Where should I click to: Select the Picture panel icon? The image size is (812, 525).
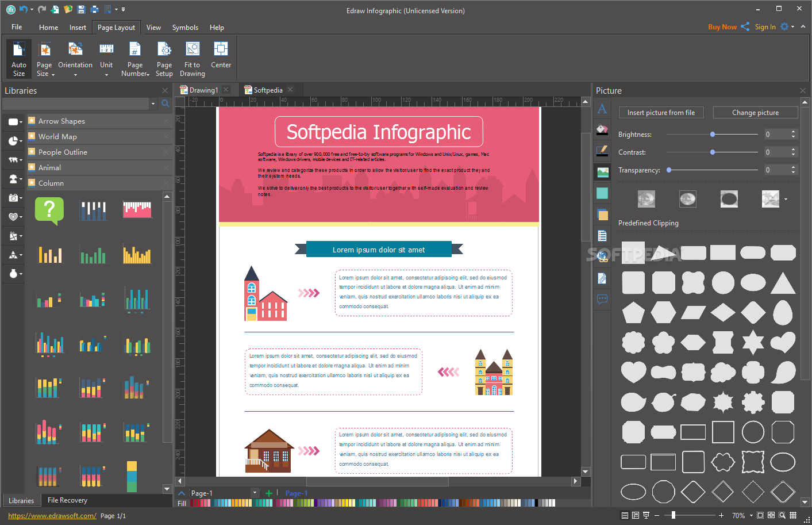pyautogui.click(x=602, y=172)
